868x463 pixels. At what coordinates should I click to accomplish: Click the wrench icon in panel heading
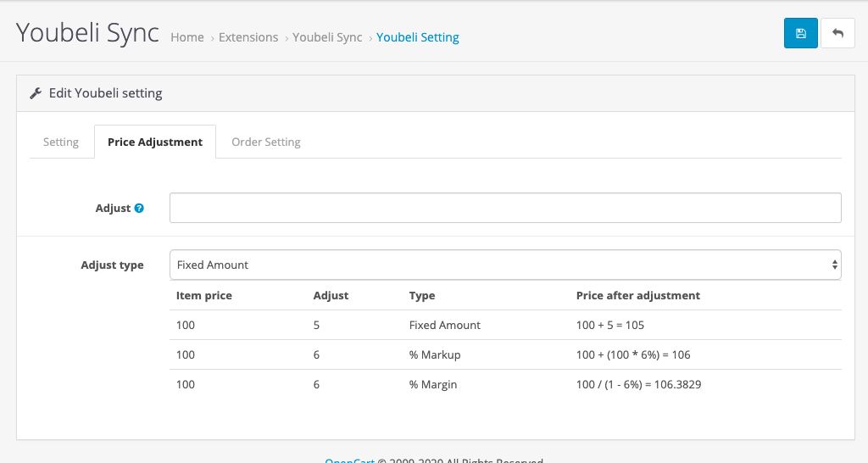[x=36, y=93]
